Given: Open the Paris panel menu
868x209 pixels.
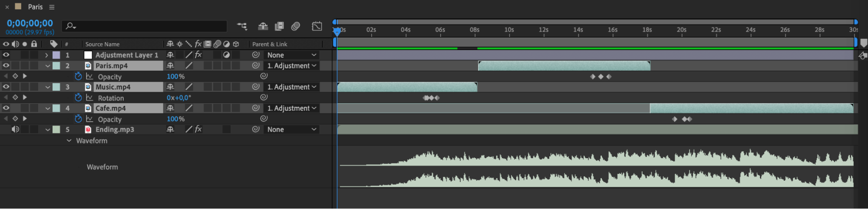Looking at the screenshot, I should pyautogui.click(x=52, y=7).
